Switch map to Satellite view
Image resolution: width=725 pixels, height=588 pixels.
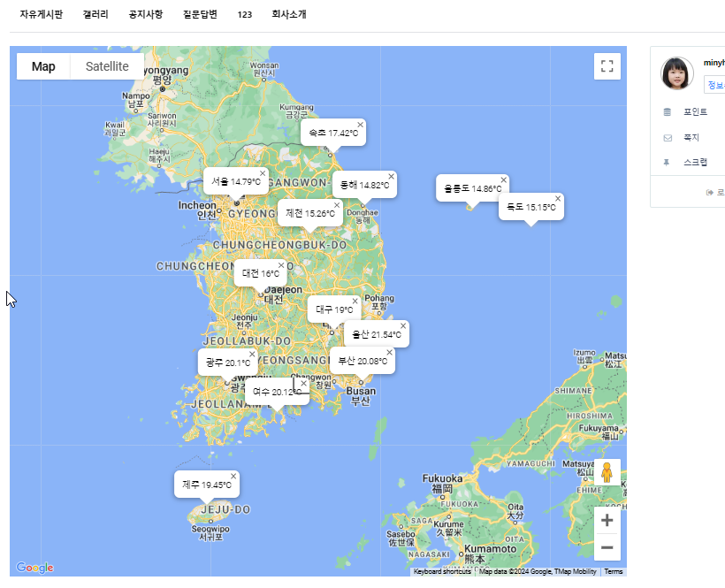click(107, 66)
